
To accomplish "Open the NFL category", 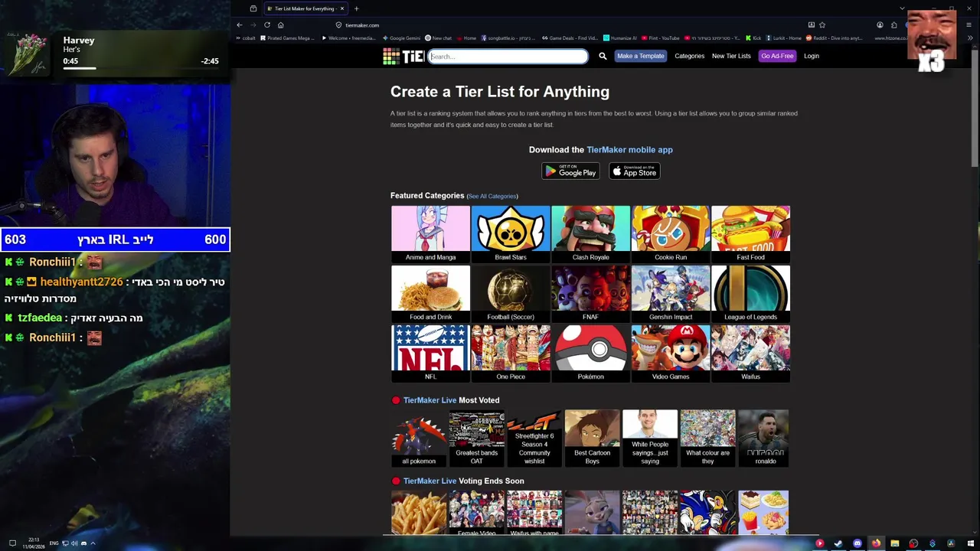I will pos(430,354).
